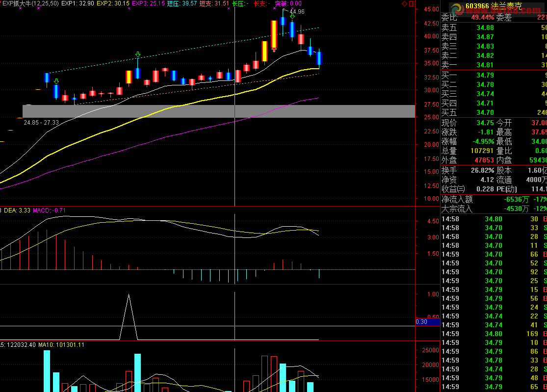
Task: Select the tick trade row with volume 86
Action: point(494,352)
